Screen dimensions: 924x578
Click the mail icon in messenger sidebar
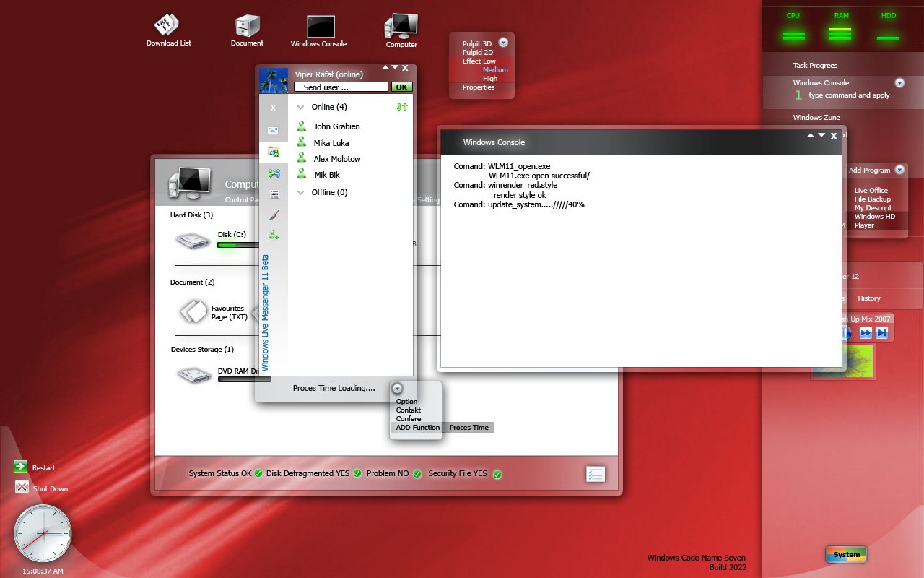click(x=273, y=130)
